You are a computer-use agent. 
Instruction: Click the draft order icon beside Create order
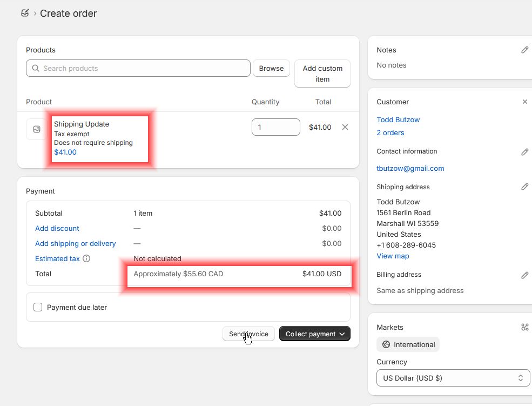pyautogui.click(x=25, y=13)
